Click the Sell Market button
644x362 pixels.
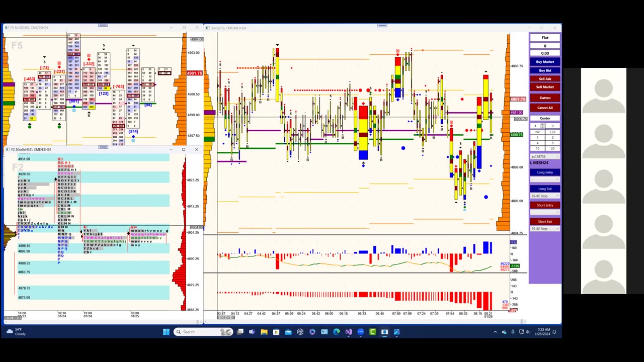click(545, 87)
